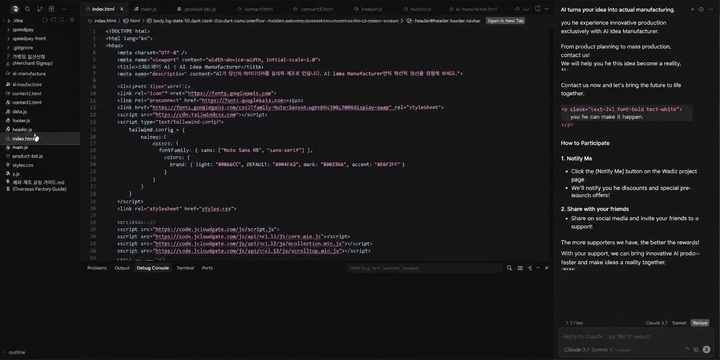
Task: Maximize the bottom panel with chevron-up icon
Action: coord(538,268)
